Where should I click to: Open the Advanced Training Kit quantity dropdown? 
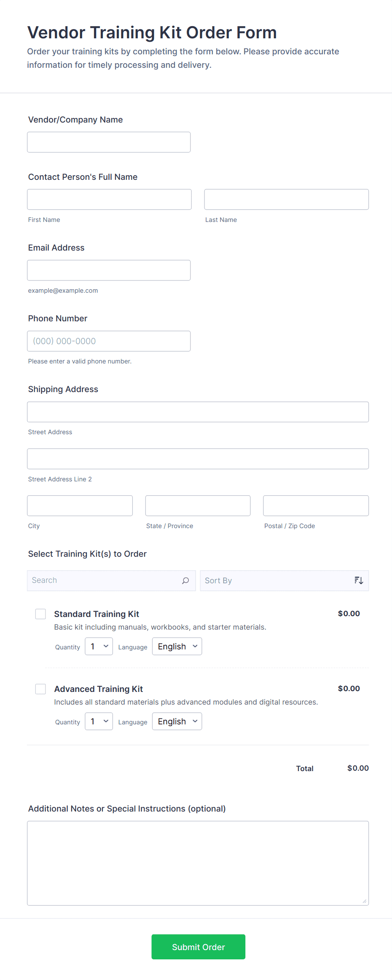99,721
